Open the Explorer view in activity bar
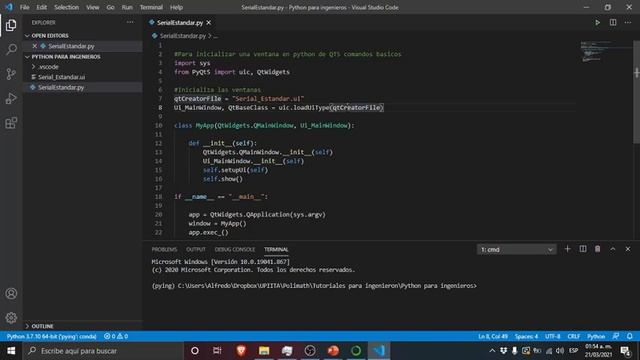The height and width of the screenshot is (360, 640). (x=11, y=25)
